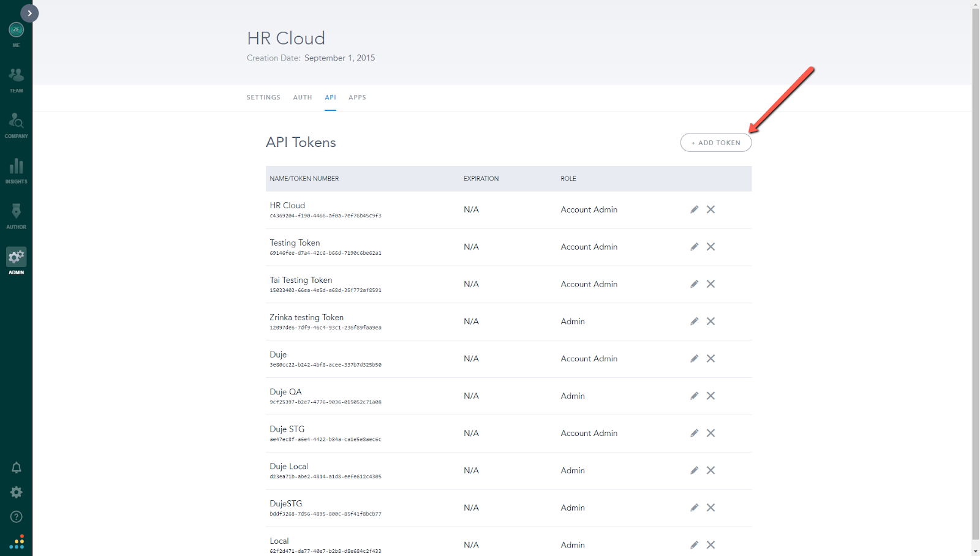
Task: Select the Tai Testing Token name
Action: (301, 280)
